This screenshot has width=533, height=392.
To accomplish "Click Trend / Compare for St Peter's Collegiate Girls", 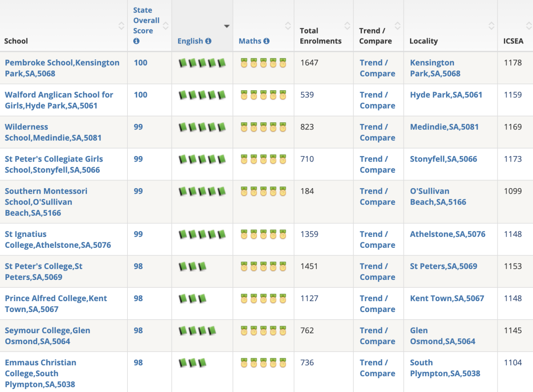I will click(x=378, y=164).
